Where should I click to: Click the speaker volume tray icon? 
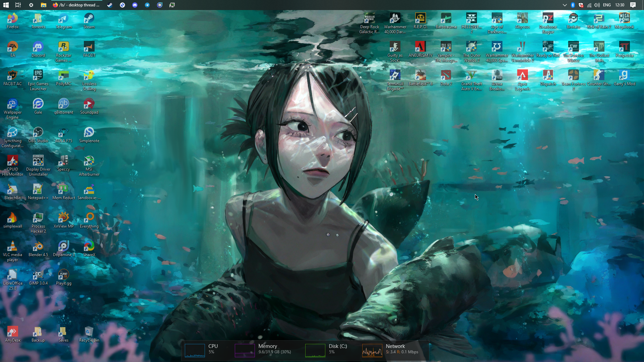[x=597, y=5]
